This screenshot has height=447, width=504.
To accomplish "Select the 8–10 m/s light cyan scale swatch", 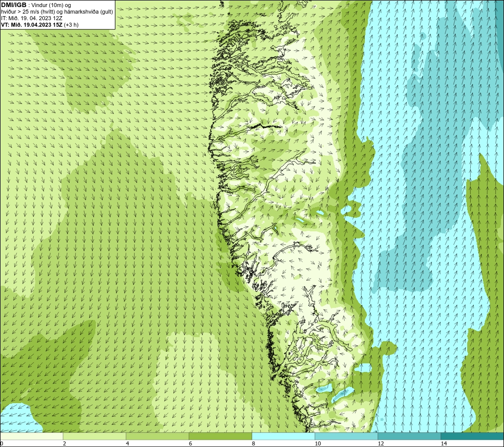I will coord(283,436).
